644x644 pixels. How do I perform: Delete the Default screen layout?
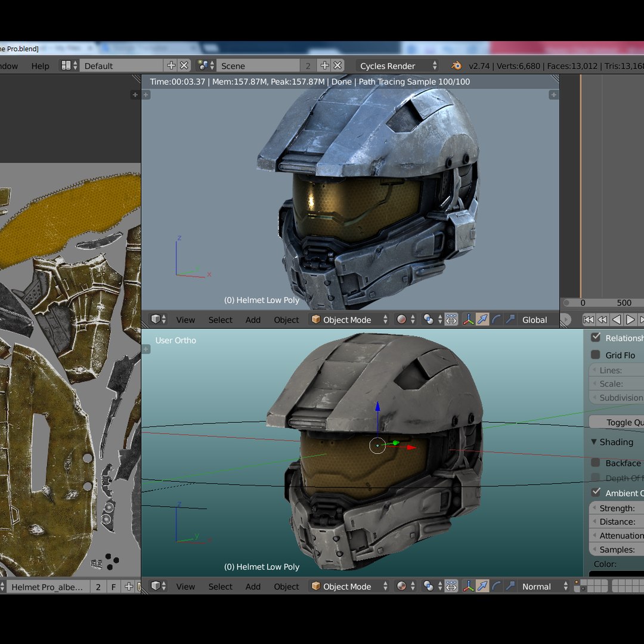coord(184,66)
